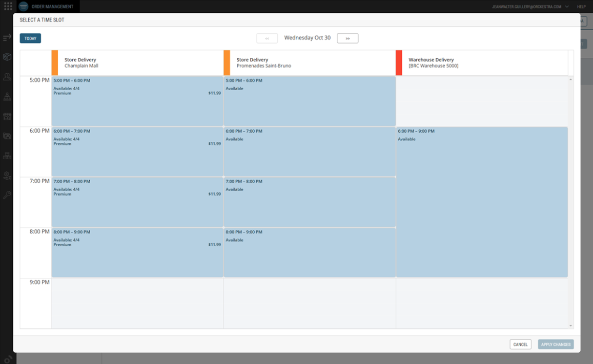Select Promenades Saint-Bruno 7:00 PM – 8:00 PM slot
Viewport: 593px width, 364px height.
pos(310,202)
